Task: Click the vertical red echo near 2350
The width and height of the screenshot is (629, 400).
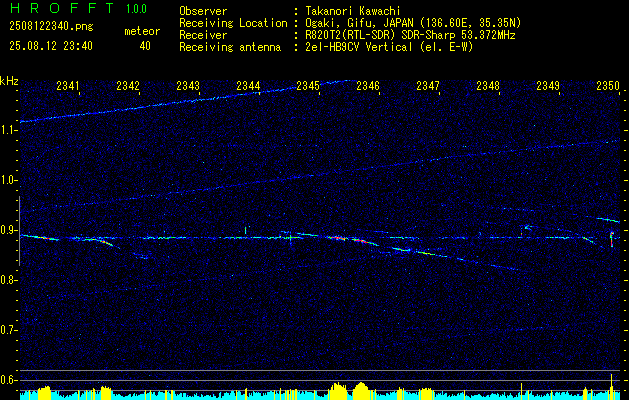Action: tap(612, 239)
